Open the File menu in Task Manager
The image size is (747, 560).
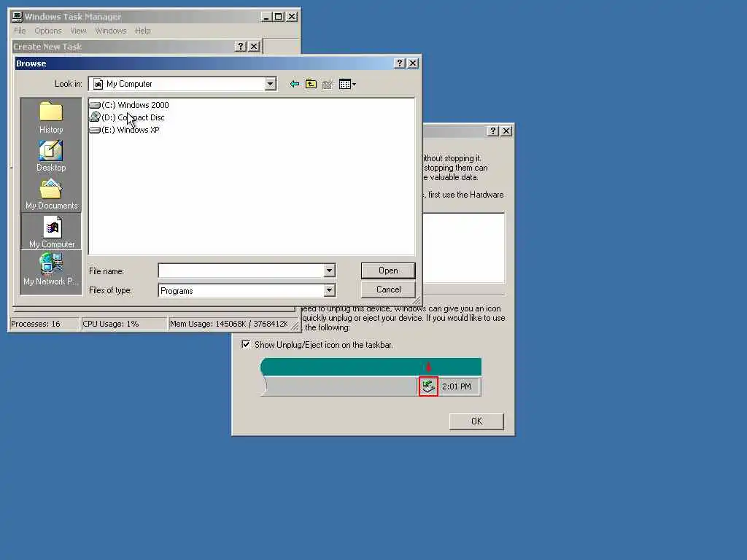(20, 31)
